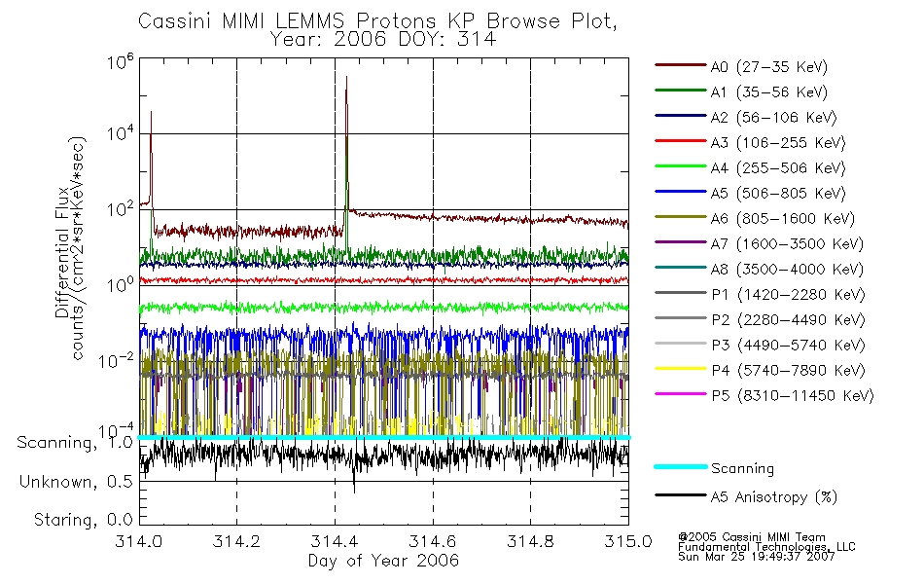Select the P5 (8310-11450 KeV) magenta legend line
Screen dimensions: 924x584
[x=681, y=393]
